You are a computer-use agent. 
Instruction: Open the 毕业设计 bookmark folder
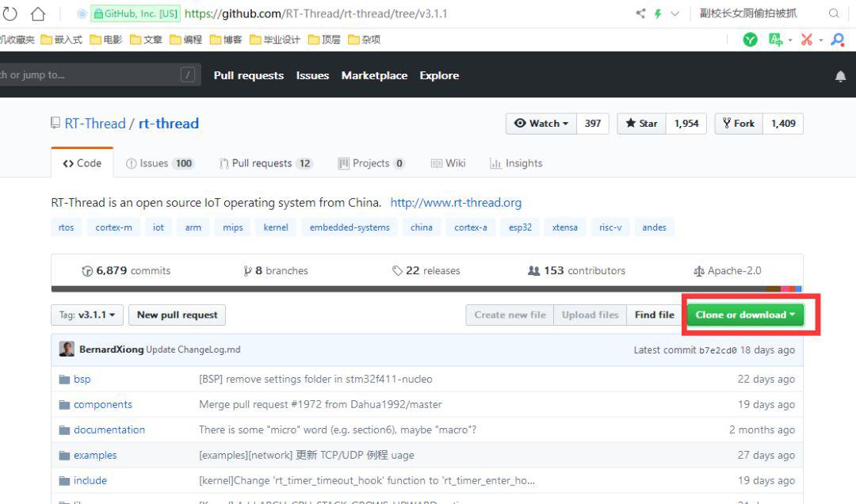[x=274, y=40]
